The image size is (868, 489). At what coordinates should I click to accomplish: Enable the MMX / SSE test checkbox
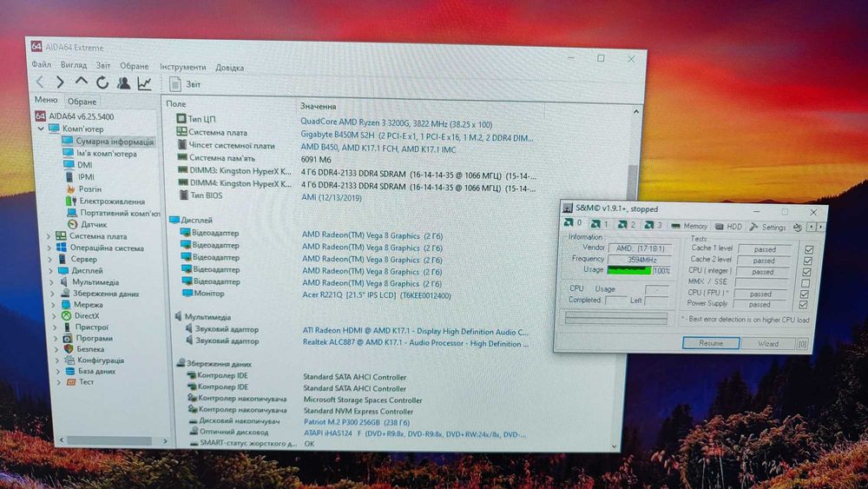[x=806, y=283]
